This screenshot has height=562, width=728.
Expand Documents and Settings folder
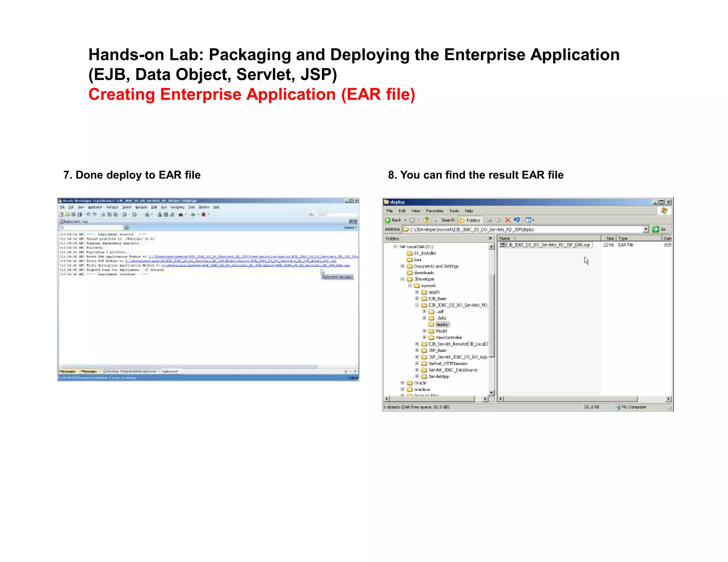(402, 266)
